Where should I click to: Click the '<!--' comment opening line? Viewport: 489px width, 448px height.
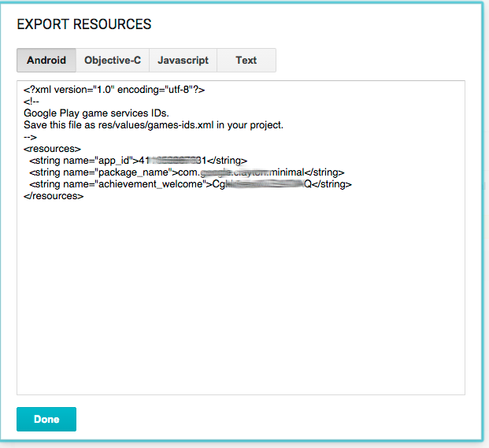pos(31,102)
